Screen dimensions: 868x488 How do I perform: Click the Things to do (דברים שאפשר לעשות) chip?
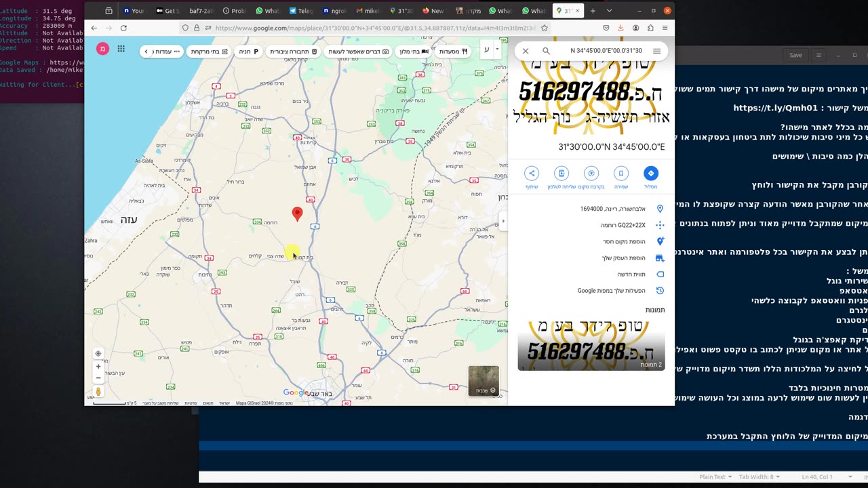tap(357, 51)
